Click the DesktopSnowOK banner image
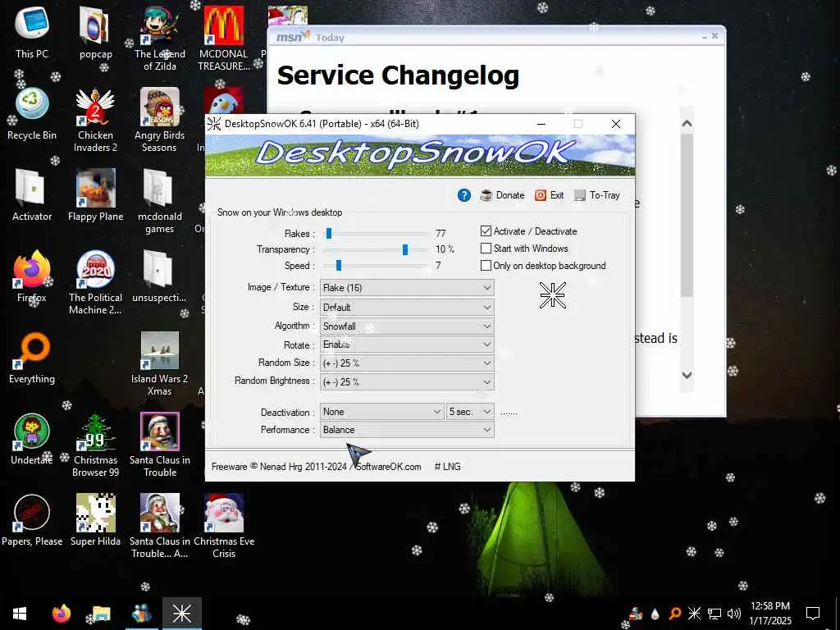Image resolution: width=840 pixels, height=630 pixels. (420, 155)
